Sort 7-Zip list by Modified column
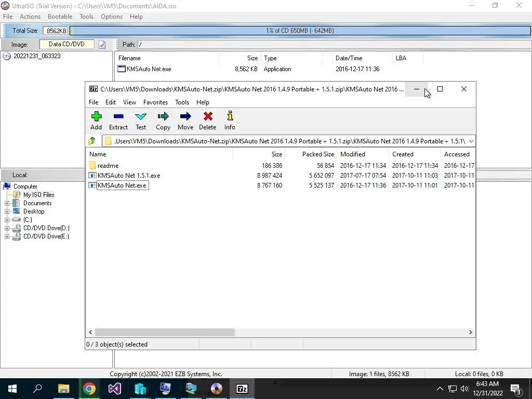This screenshot has width=532, height=399. (363, 154)
